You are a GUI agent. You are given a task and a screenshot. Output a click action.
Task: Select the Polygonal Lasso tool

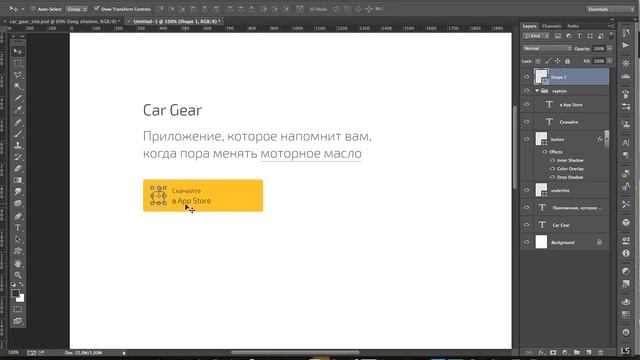pyautogui.click(x=18, y=75)
